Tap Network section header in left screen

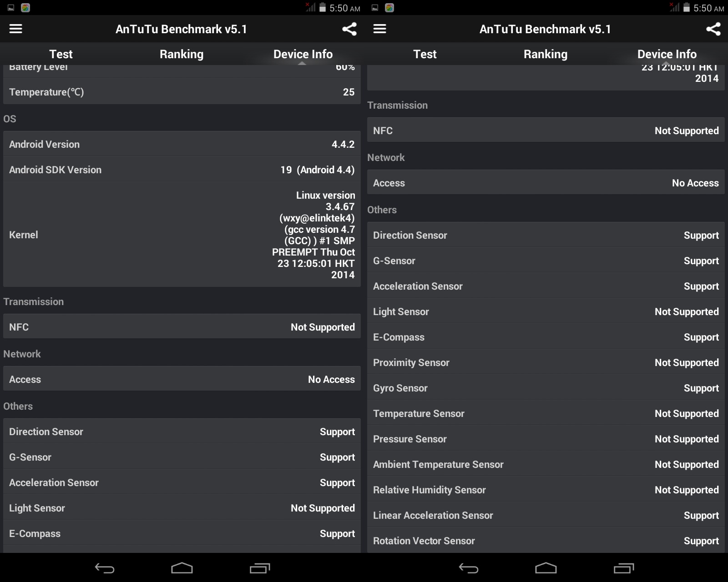(x=22, y=354)
